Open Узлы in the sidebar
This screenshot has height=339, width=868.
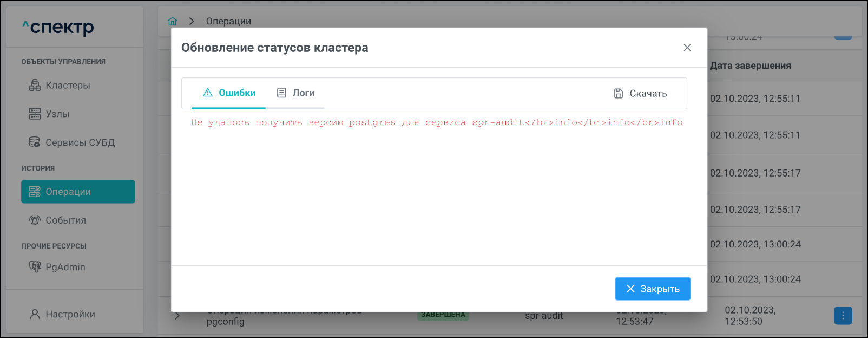point(57,114)
